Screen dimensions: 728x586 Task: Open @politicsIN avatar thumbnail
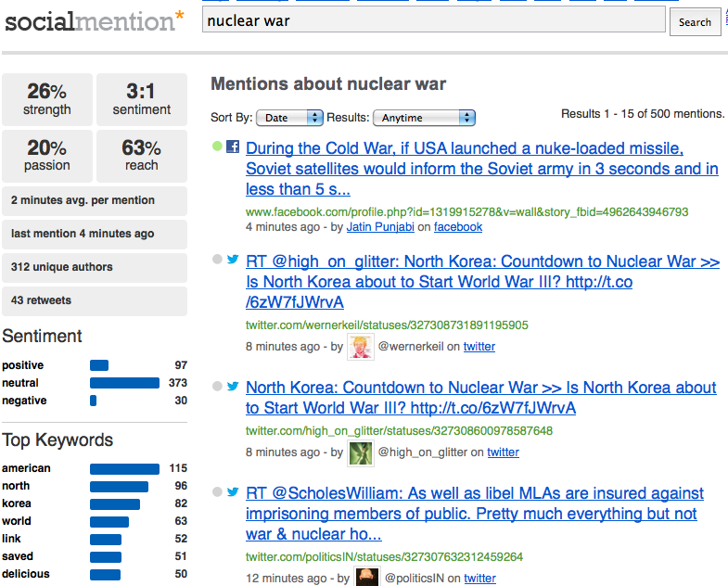(367, 576)
